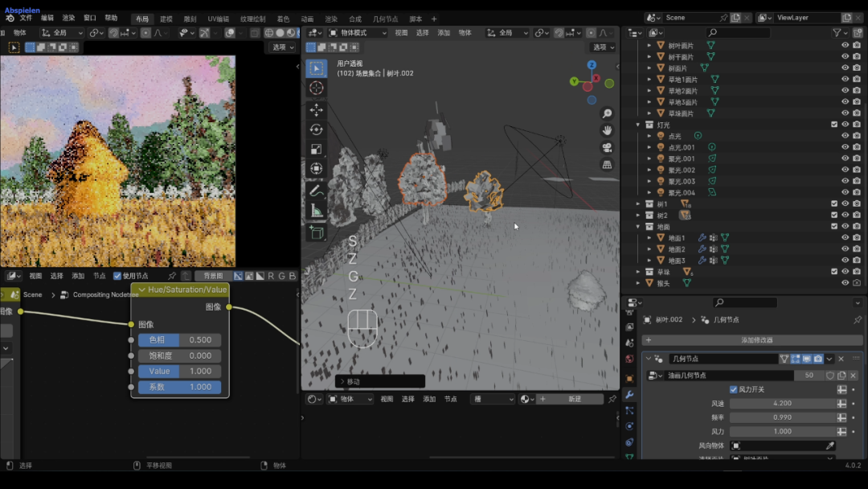Screen dimensions: 868x489
Task: Open the 选项 dropdown in the 3D viewport
Action: (604, 47)
